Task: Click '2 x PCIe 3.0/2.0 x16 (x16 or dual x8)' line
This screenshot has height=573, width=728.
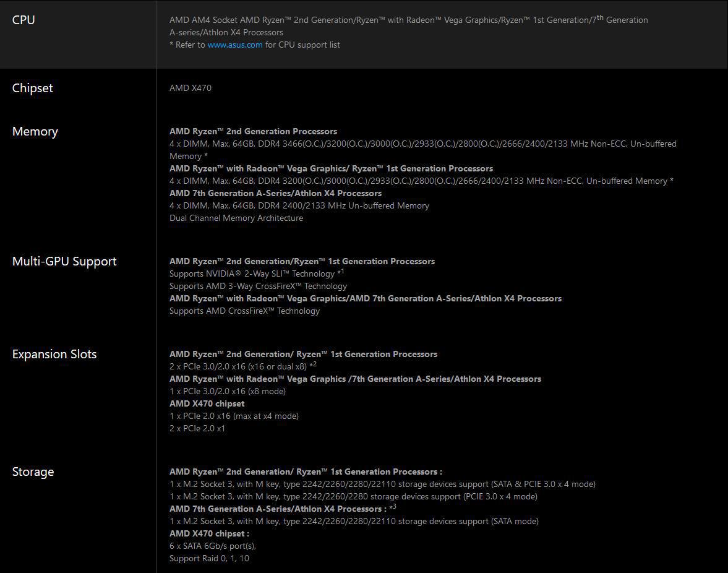Action: pos(243,366)
